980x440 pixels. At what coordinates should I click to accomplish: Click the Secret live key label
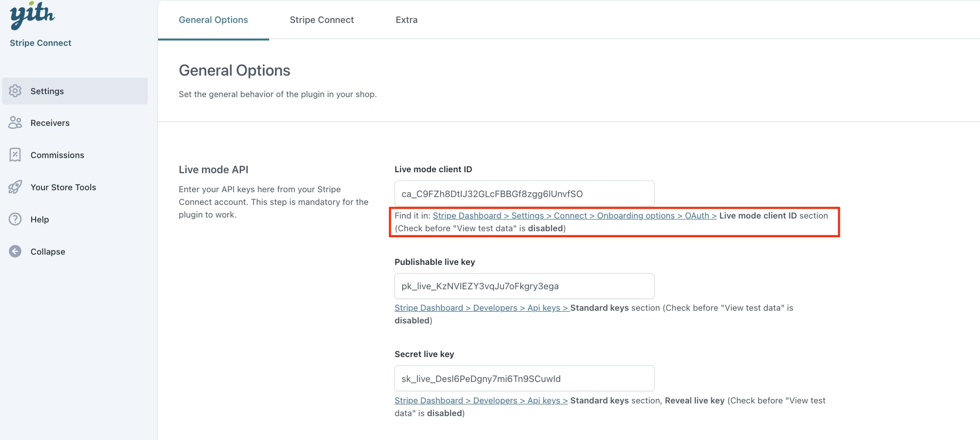424,354
